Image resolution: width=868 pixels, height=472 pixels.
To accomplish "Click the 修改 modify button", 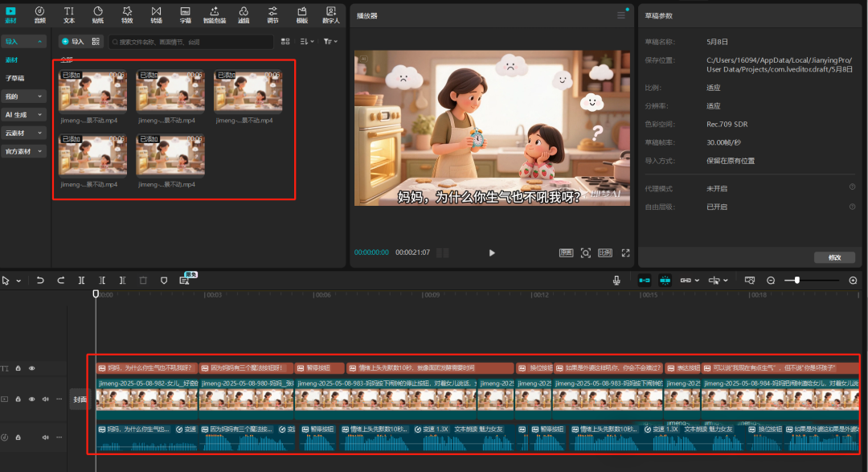I will [835, 257].
